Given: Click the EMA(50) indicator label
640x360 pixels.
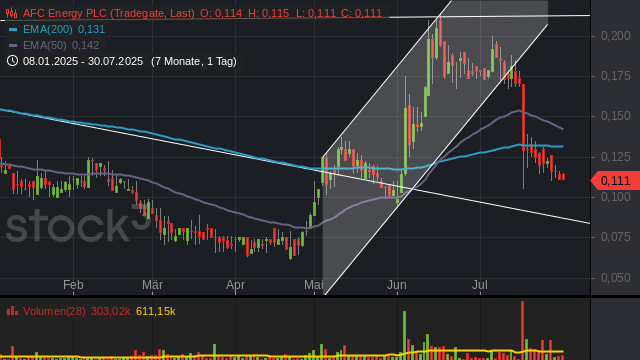Looking at the screenshot, I should [x=45, y=45].
